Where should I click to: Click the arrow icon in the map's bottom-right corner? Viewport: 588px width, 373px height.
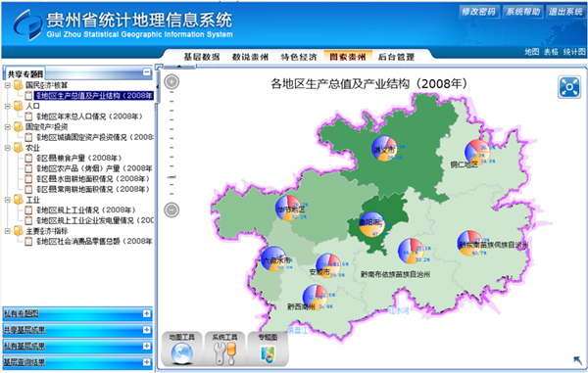[x=578, y=360]
